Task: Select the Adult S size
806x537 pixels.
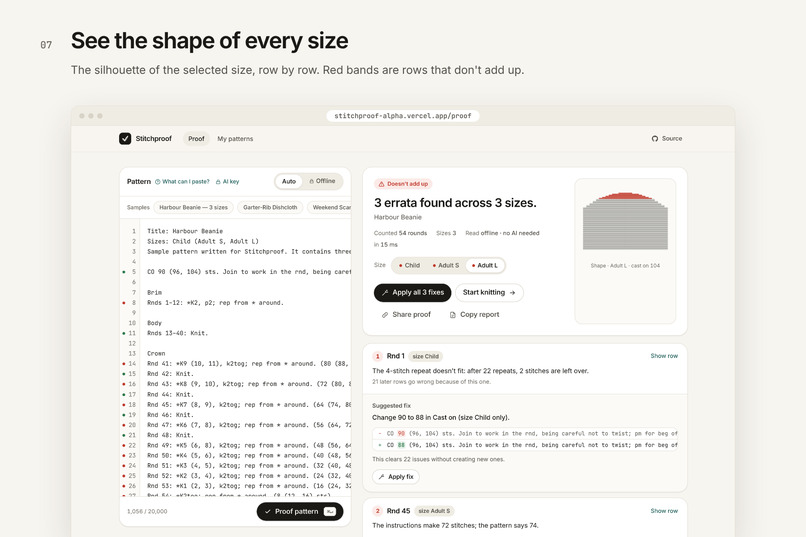Action: pos(446,266)
